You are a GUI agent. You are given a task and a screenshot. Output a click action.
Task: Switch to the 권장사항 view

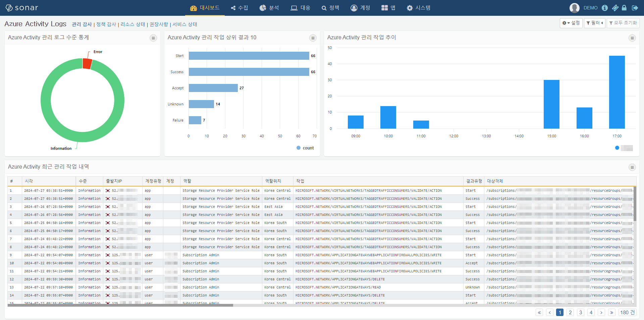click(x=159, y=24)
